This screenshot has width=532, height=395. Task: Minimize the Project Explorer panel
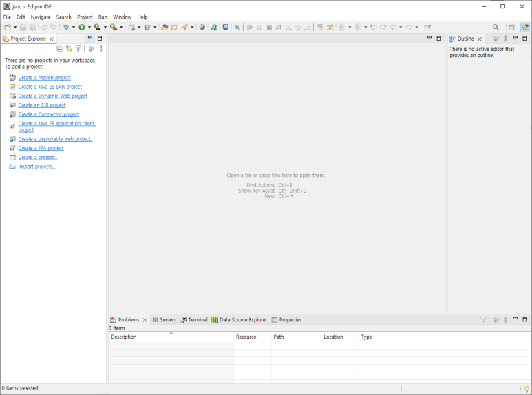[x=90, y=38]
